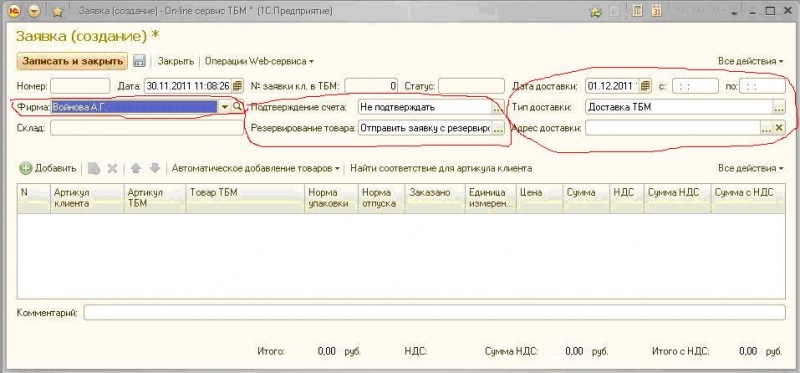Click the floppy disk save icon
The width and height of the screenshot is (800, 373).
pyautogui.click(x=139, y=61)
